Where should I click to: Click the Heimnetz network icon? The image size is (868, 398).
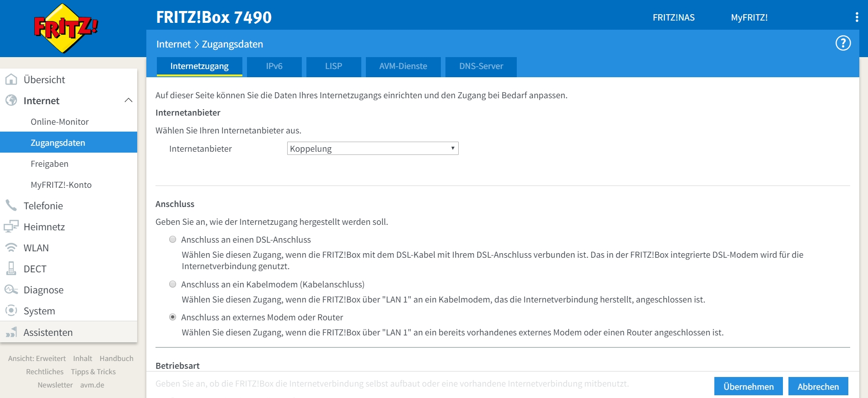point(11,227)
